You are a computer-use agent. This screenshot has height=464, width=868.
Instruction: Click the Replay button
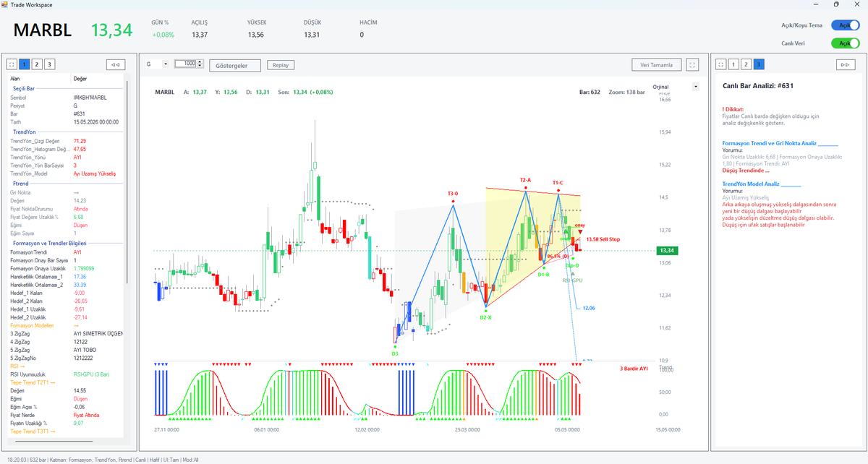pos(281,65)
